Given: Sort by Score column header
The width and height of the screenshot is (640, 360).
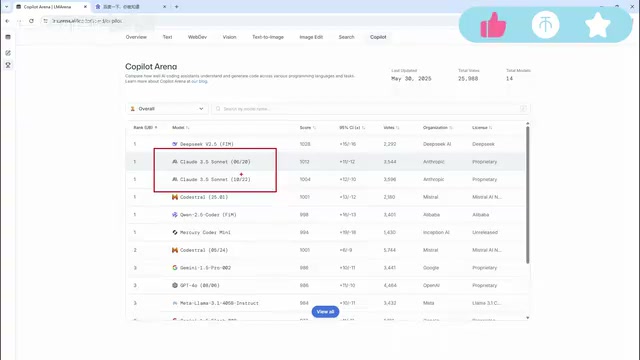Looking at the screenshot, I should coord(307,128).
